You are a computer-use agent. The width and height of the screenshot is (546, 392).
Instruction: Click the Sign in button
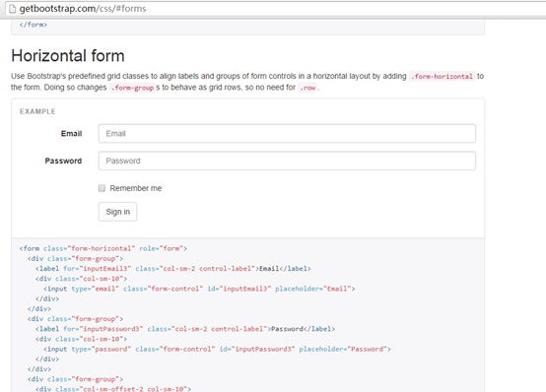tap(117, 212)
